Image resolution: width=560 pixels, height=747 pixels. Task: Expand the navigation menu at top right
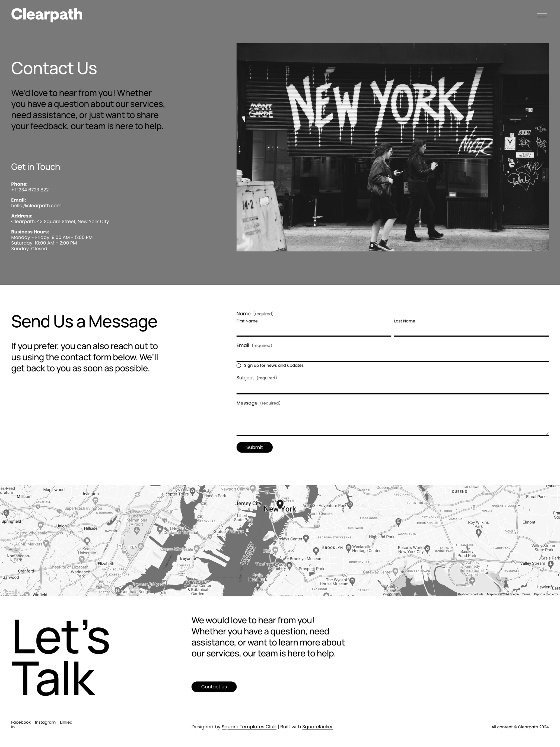click(x=542, y=15)
